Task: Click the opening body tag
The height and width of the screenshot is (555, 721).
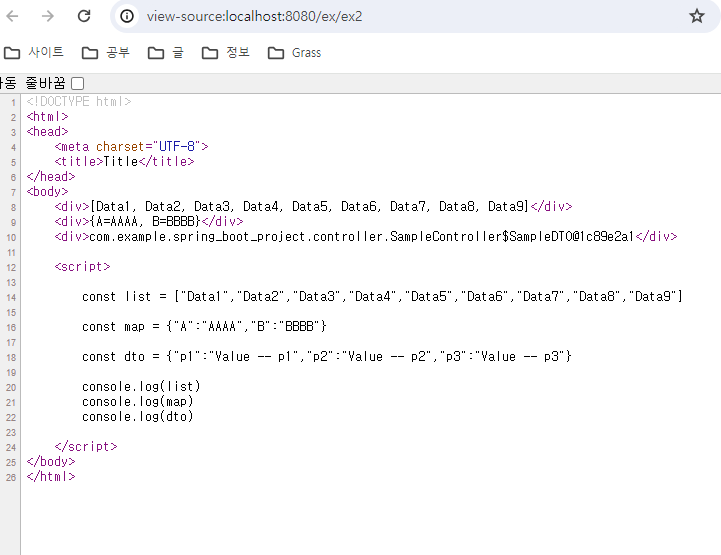Action: click(x=47, y=191)
